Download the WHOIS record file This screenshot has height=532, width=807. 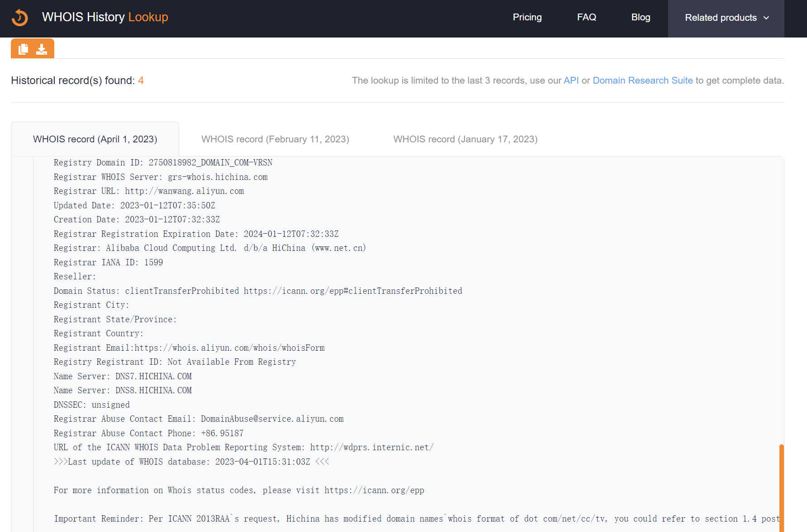(42, 49)
